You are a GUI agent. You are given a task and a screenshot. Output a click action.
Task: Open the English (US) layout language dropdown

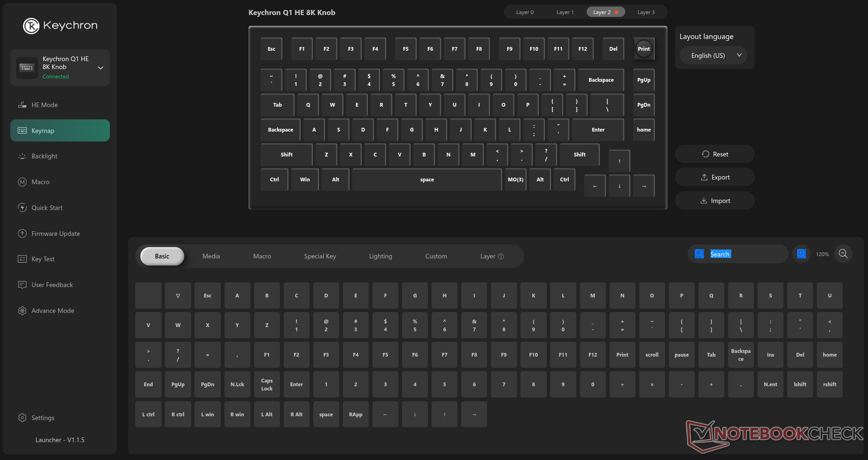coord(713,55)
